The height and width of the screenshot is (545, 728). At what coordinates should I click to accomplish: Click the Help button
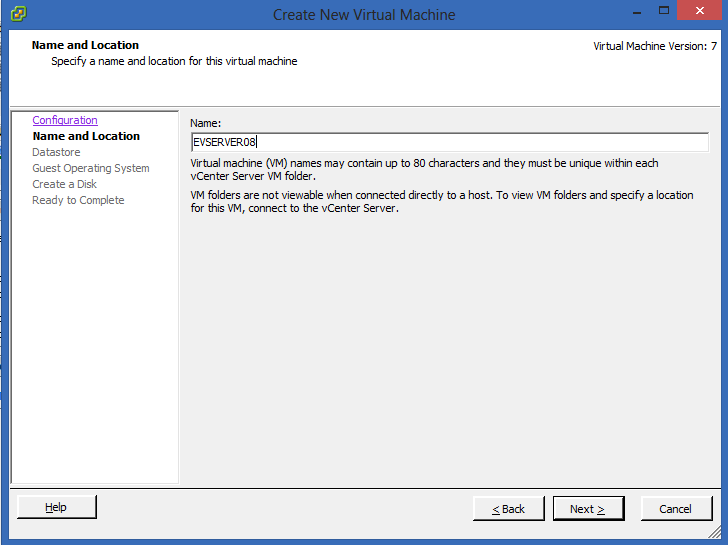tap(57, 507)
